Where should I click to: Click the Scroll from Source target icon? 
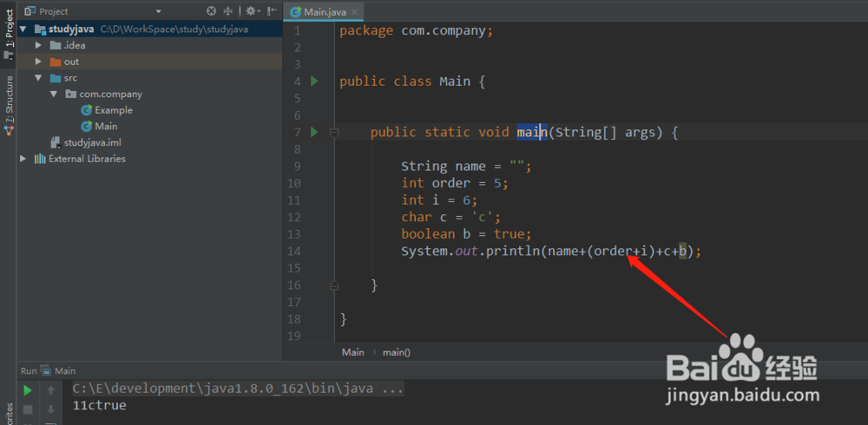coord(211,11)
